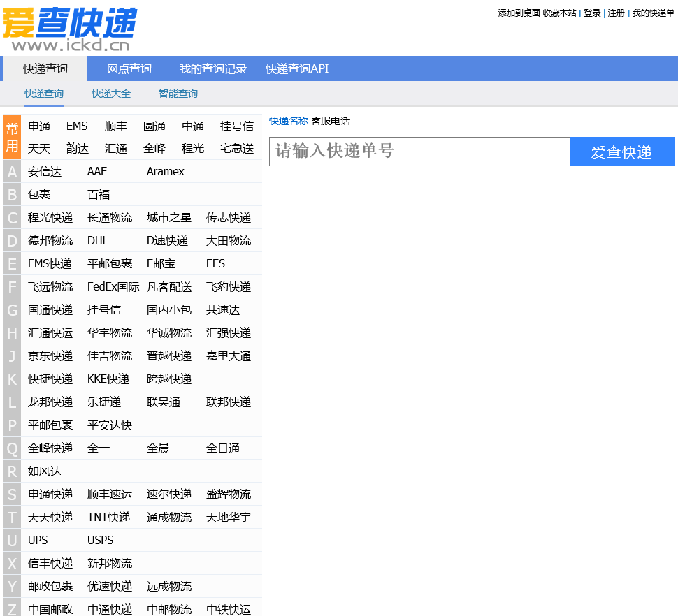This screenshot has height=616, width=678.
Task: Open 我的快递单 link
Action: [x=653, y=13]
